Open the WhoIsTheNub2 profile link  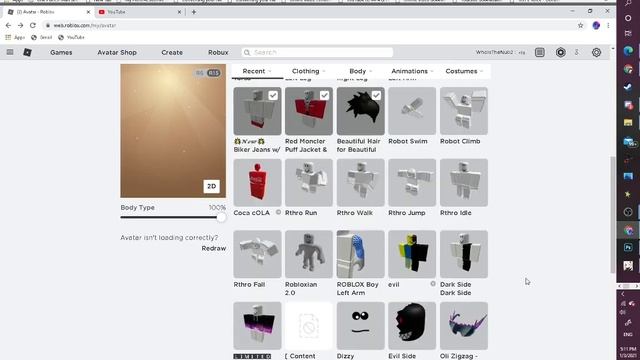[x=500, y=52]
